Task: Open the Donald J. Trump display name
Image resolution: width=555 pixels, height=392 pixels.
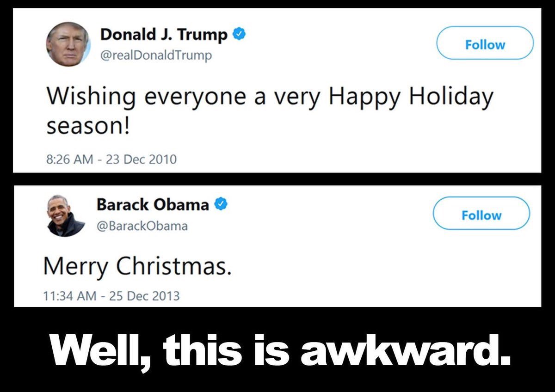Action: click(x=164, y=34)
